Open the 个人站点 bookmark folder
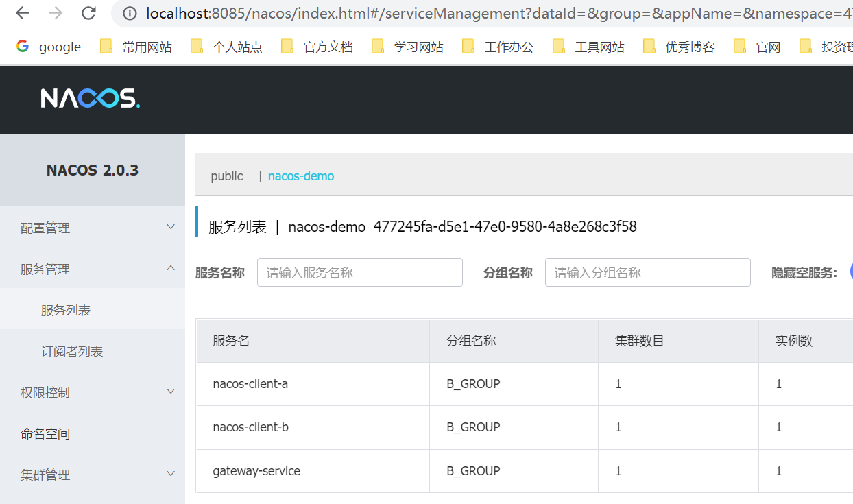Screen dimensions: 853x504 pyautogui.click(x=226, y=47)
